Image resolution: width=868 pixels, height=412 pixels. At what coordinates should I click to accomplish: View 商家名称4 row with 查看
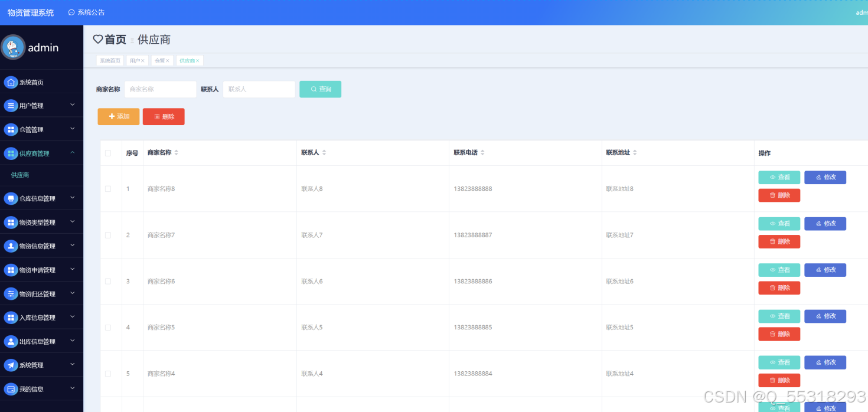[779, 362]
